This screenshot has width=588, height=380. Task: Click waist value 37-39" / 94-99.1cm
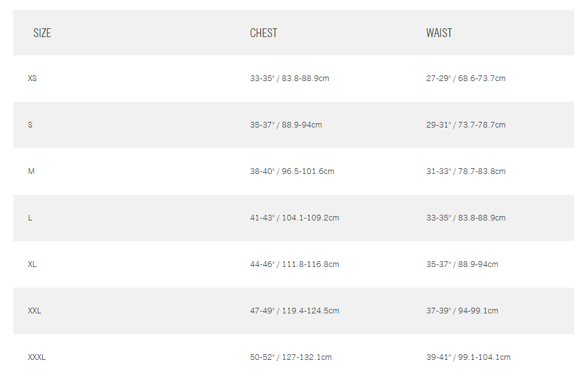pyautogui.click(x=462, y=312)
